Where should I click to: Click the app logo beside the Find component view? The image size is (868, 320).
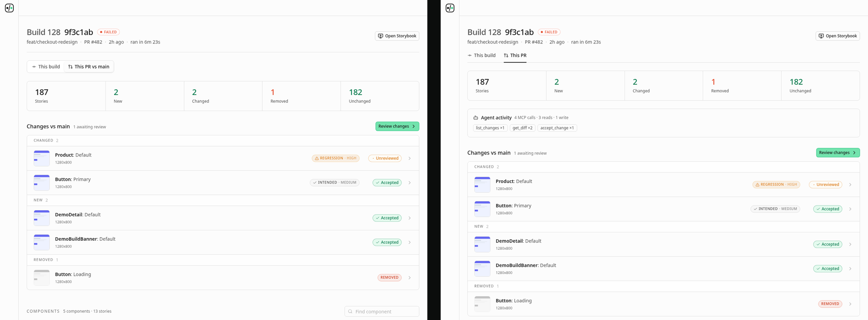click(9, 8)
